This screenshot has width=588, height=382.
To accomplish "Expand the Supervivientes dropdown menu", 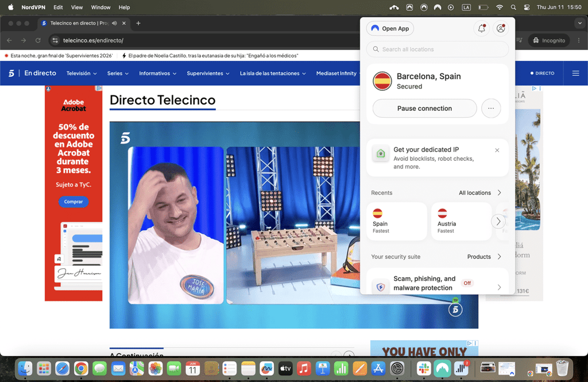I will [208, 74].
